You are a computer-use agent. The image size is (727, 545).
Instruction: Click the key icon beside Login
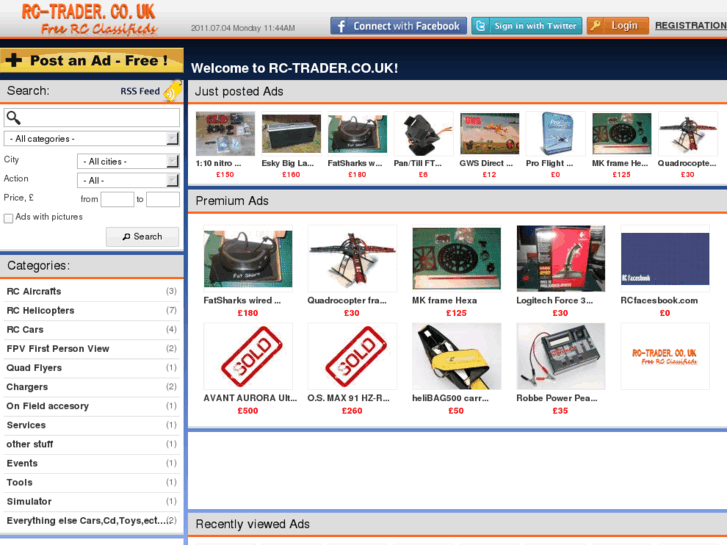pos(596,26)
